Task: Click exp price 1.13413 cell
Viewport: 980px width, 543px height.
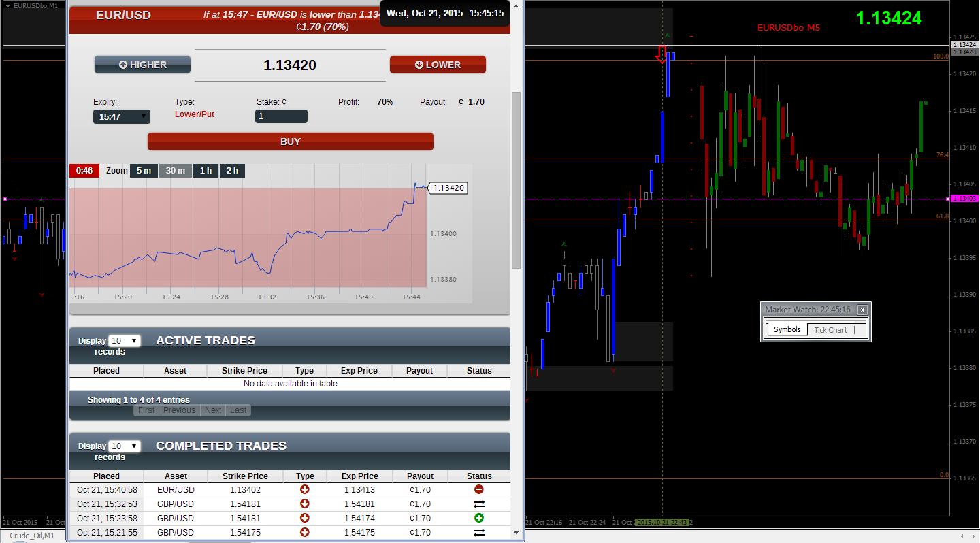Action: click(x=359, y=490)
